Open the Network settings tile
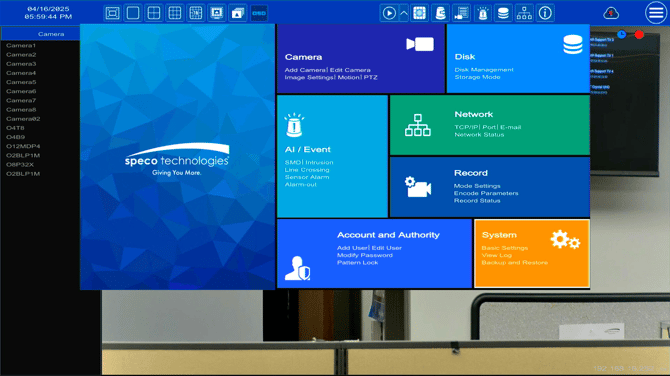 coord(490,125)
